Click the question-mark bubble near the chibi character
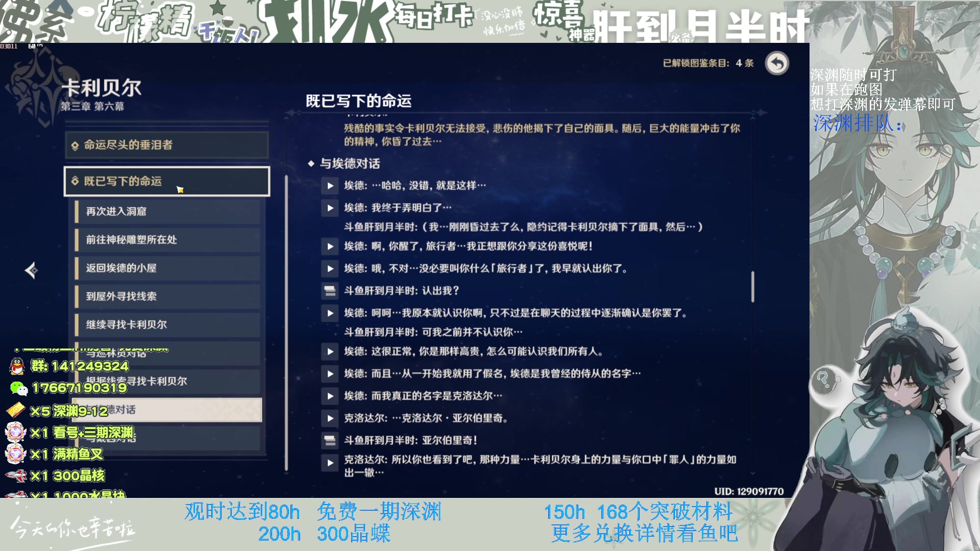The height and width of the screenshot is (551, 980). point(823,380)
